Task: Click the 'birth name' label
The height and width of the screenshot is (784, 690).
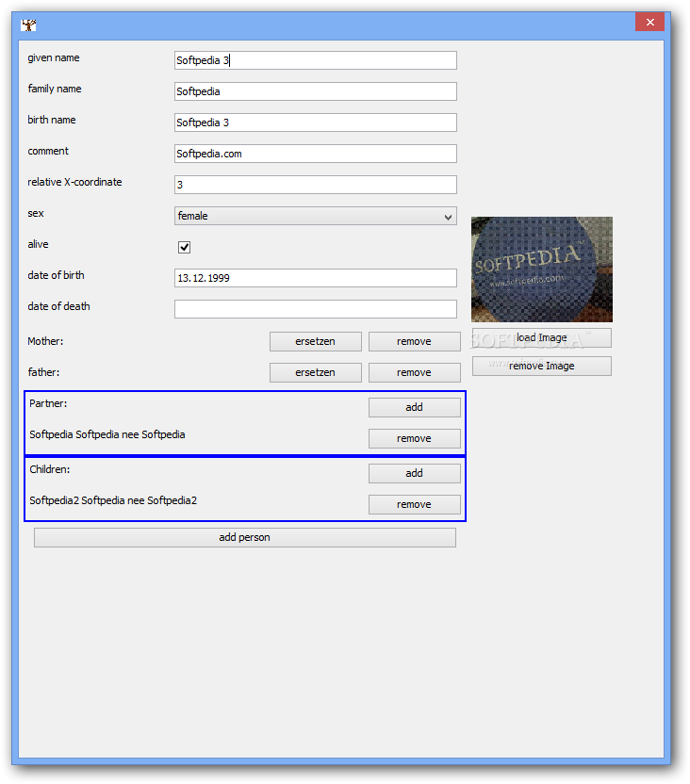Action: click(52, 120)
